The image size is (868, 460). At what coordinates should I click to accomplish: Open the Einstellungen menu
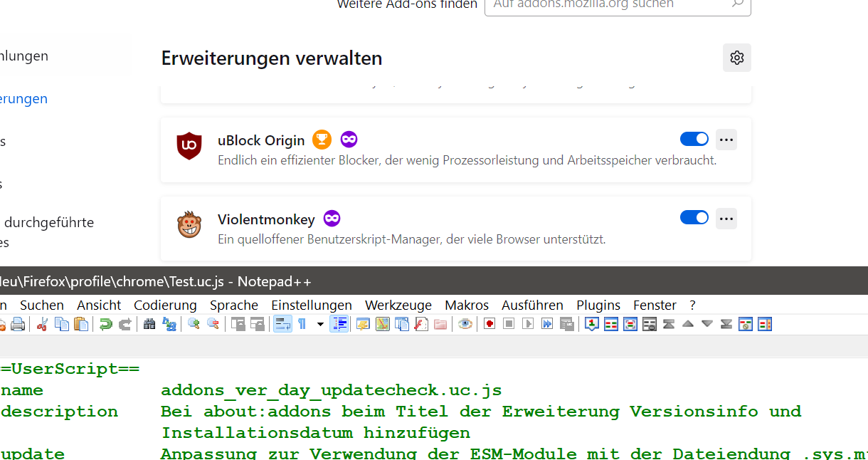[312, 305]
